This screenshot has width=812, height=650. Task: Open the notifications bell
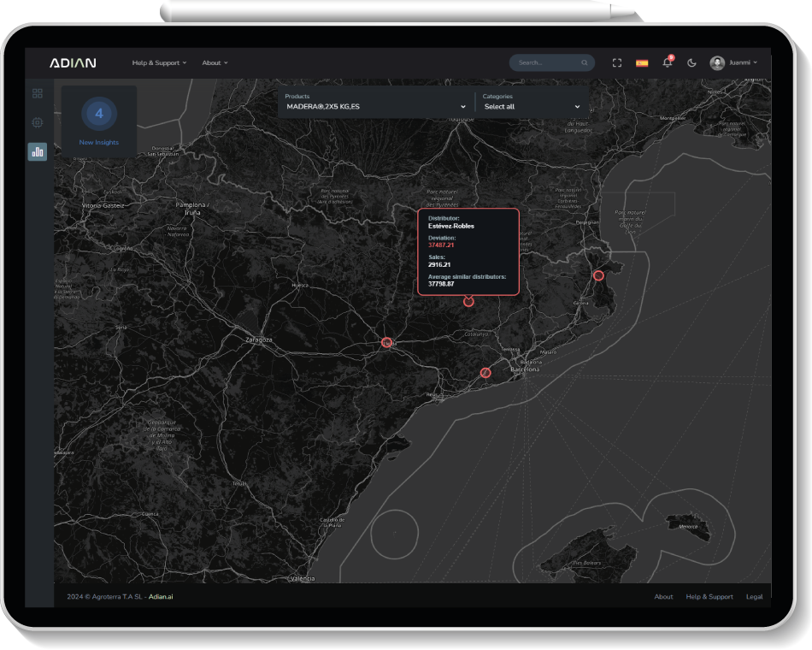tap(668, 62)
